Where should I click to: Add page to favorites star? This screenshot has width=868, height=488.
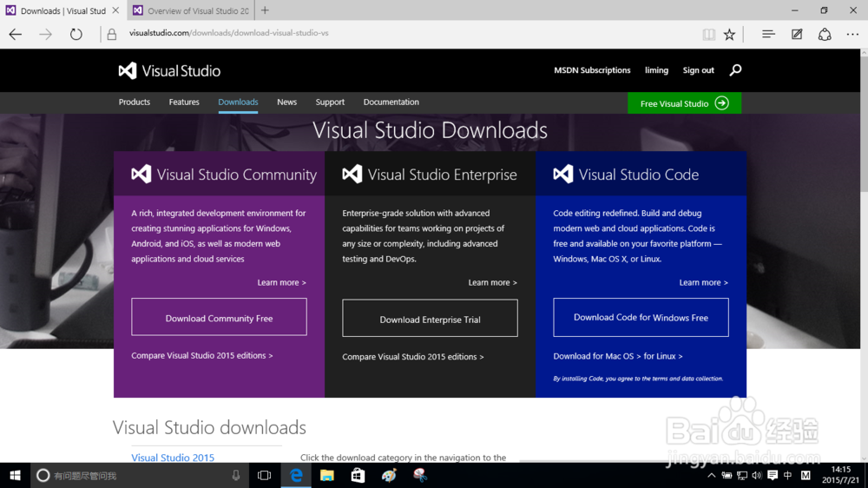pyautogui.click(x=730, y=35)
